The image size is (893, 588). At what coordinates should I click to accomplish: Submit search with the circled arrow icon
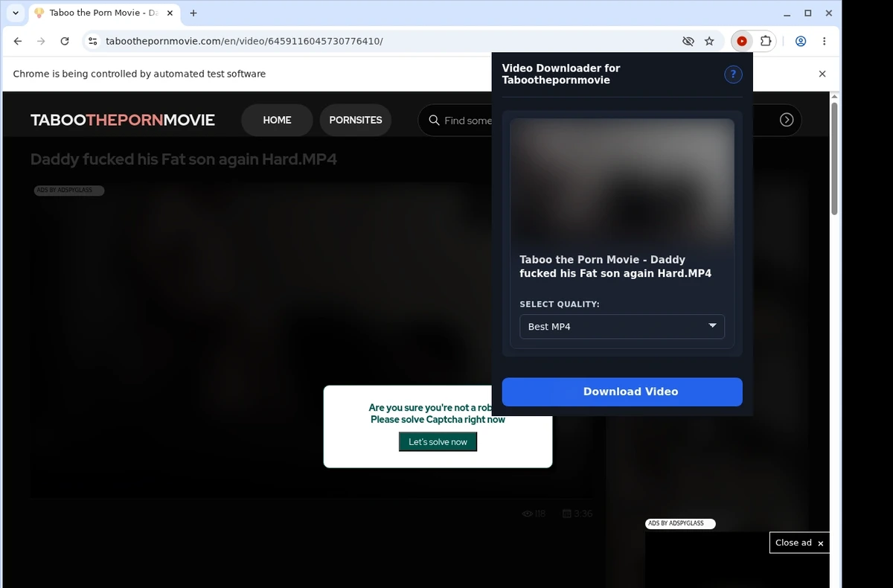787,120
